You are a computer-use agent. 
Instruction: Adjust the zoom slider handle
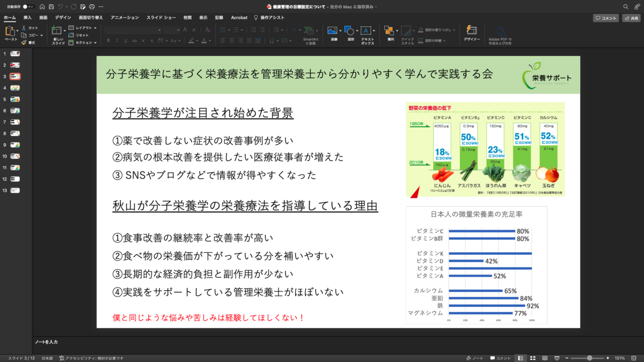(x=590, y=358)
